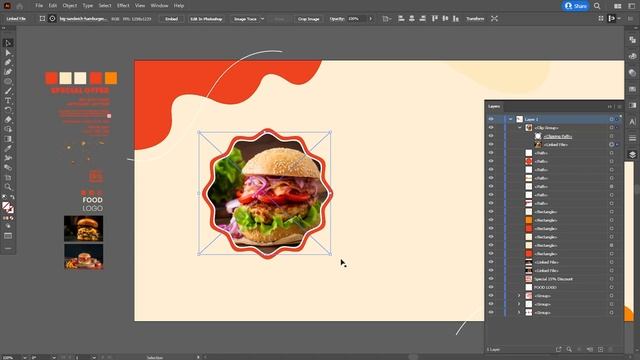This screenshot has height=360, width=640.
Task: Open the workspace switcher icon
Action: pos(632,6)
